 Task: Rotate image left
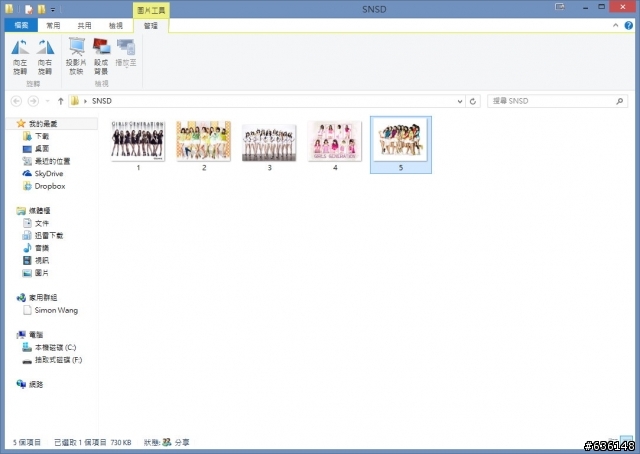pos(20,57)
